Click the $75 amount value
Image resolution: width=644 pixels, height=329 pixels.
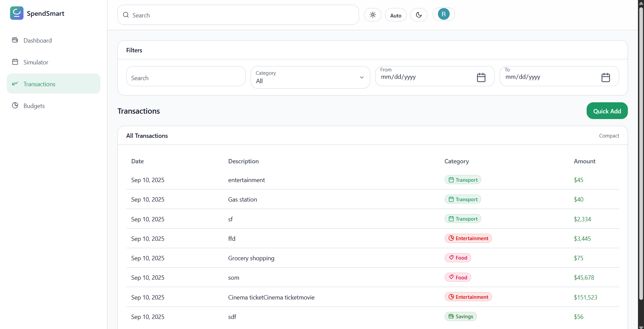coord(578,258)
